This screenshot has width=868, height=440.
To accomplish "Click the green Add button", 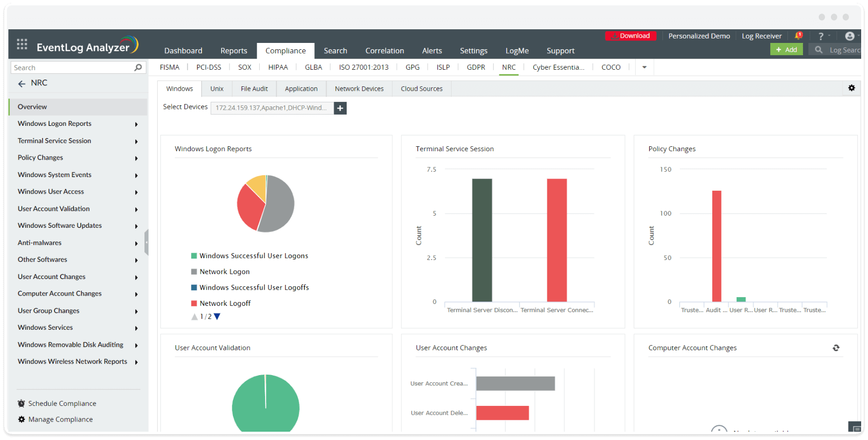I will 786,50.
